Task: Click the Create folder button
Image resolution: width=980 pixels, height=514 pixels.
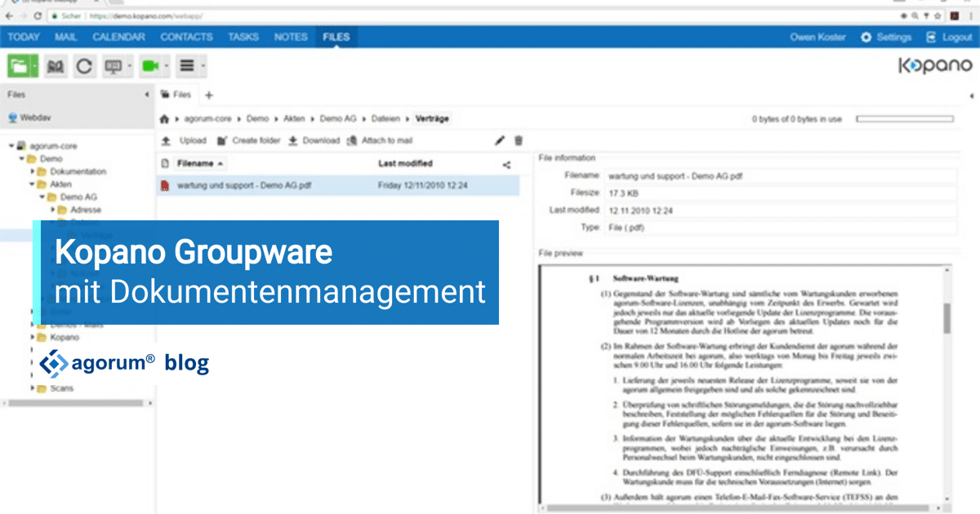Action: [x=248, y=140]
